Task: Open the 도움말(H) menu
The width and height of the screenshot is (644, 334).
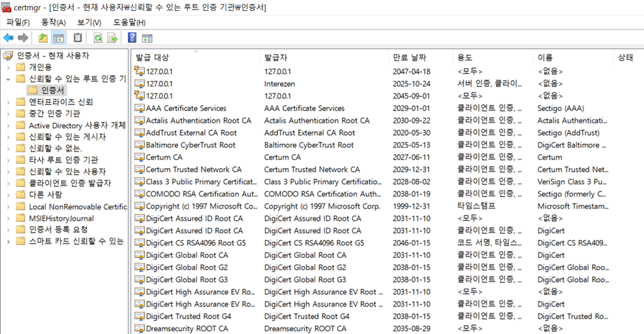Action: point(129,23)
